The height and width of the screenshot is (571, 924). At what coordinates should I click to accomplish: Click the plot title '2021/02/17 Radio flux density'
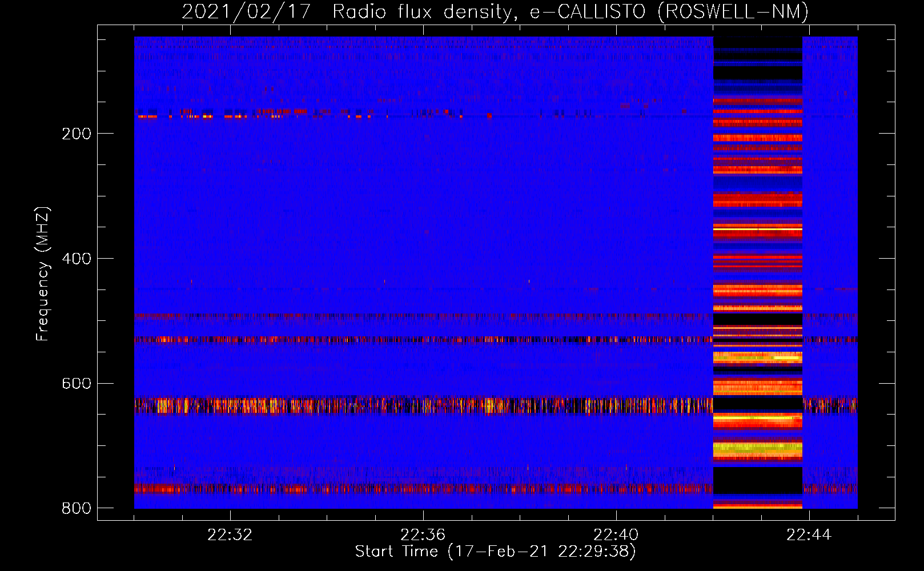coord(495,11)
